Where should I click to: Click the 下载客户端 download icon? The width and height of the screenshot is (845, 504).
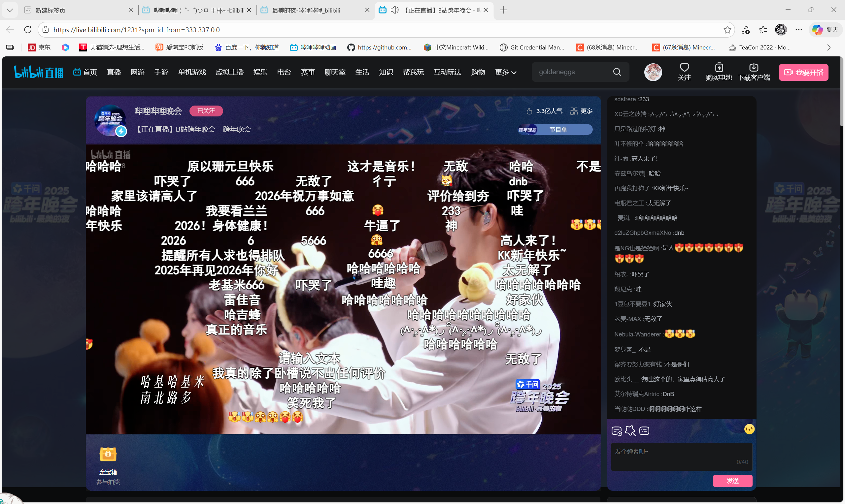(754, 67)
